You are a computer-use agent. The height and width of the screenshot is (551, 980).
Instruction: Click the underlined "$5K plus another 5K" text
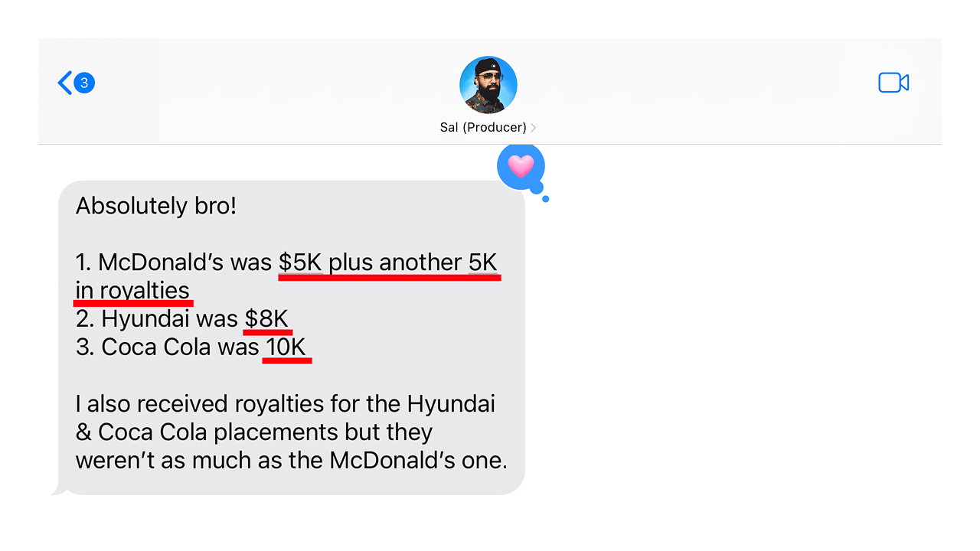388,262
